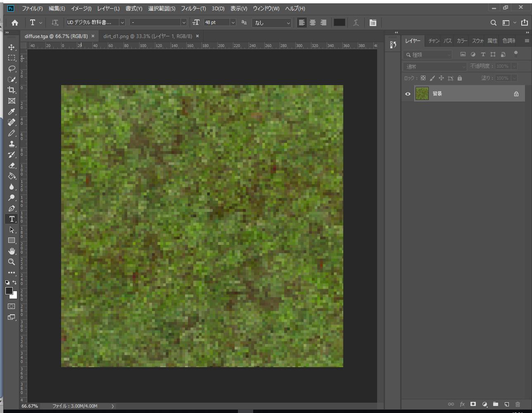This screenshot has width=532, height=413.
Task: Delete the selected layer
Action: (x=518, y=404)
